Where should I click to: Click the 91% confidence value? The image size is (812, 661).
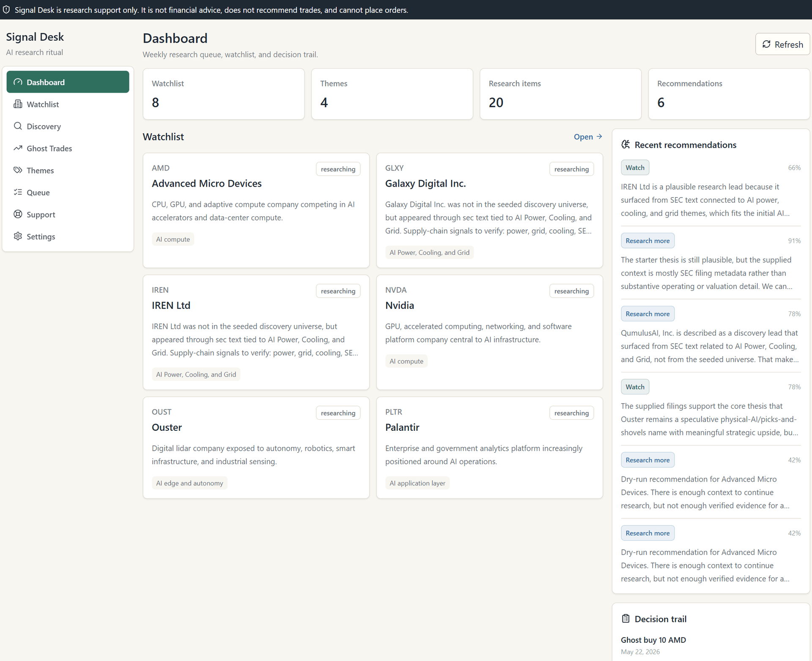pos(794,241)
